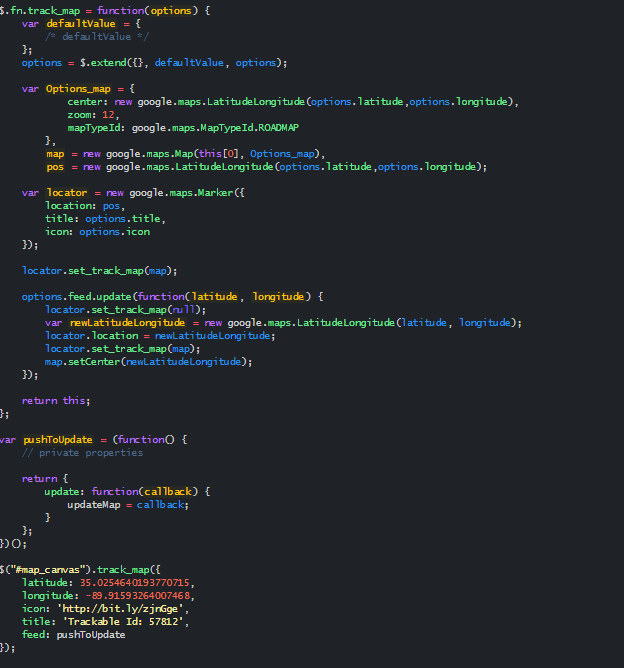Image resolution: width=624 pixels, height=668 pixels.
Task: Click the 'return this;' statement
Action: (x=56, y=400)
